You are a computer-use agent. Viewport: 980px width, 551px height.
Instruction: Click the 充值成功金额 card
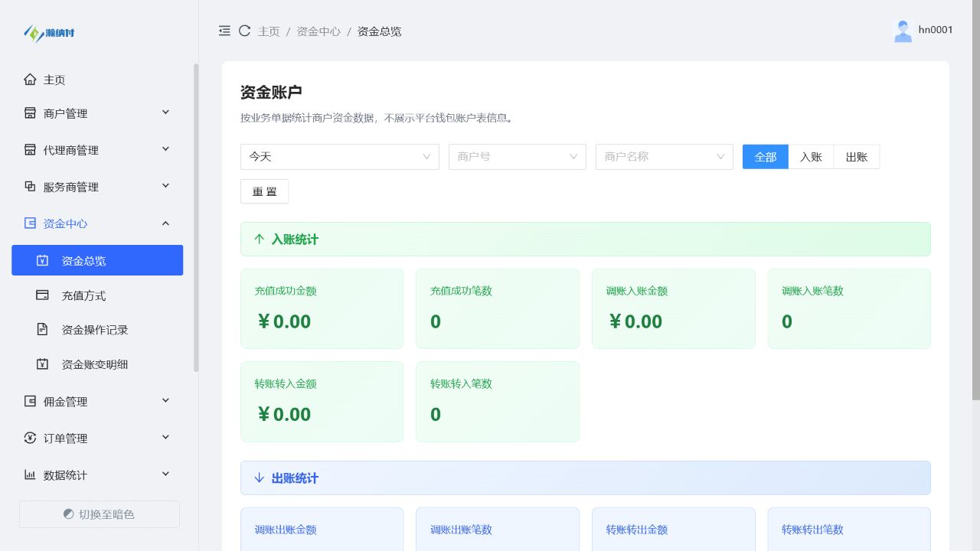[322, 308]
